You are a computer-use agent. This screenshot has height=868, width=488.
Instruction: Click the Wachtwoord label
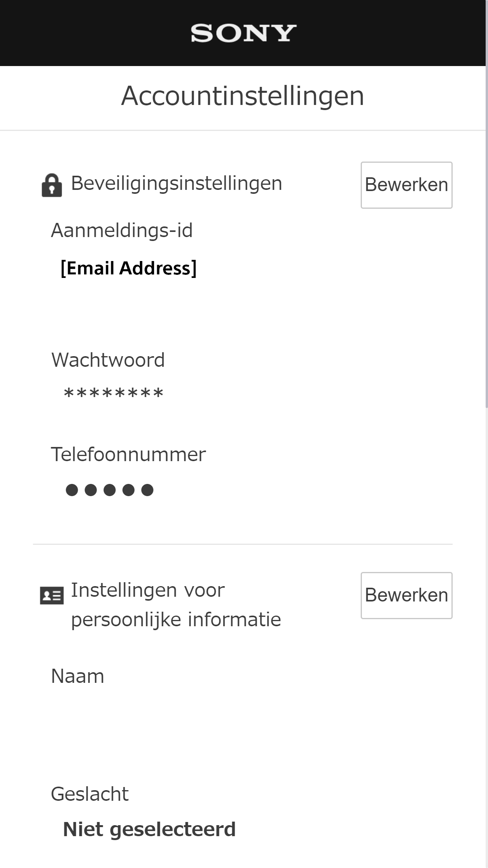(108, 360)
